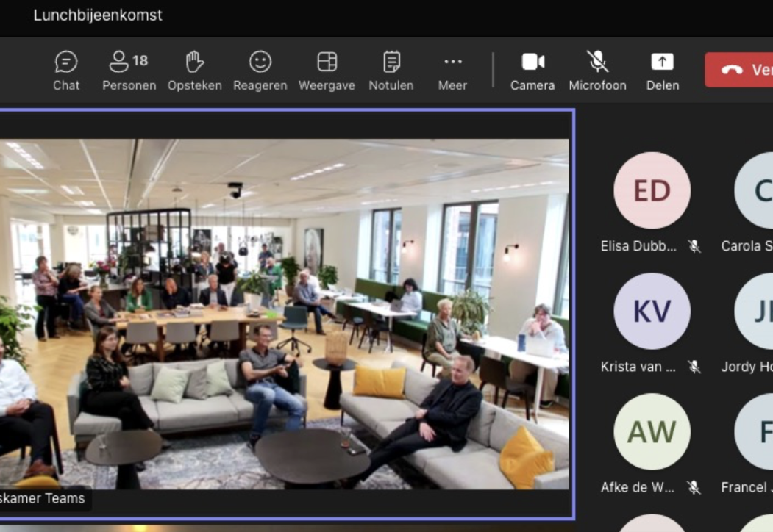This screenshot has height=532, width=773.
Task: Click the Jordy Ho participant name
Action: click(747, 367)
